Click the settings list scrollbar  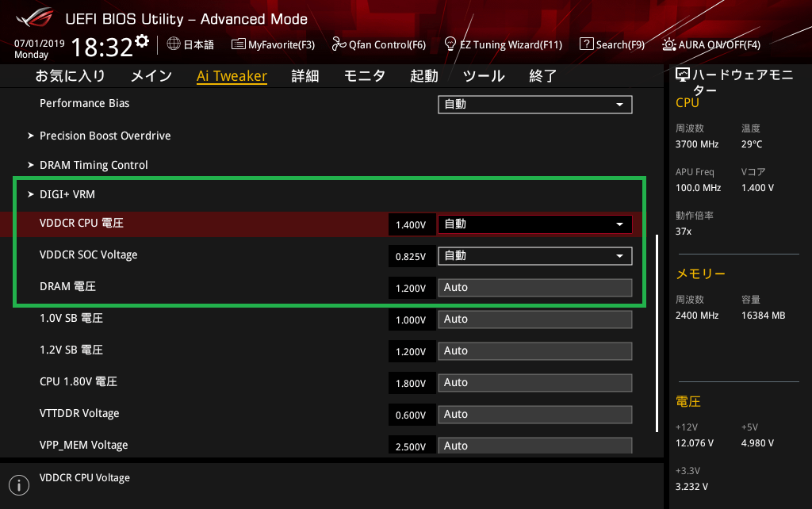657,334
